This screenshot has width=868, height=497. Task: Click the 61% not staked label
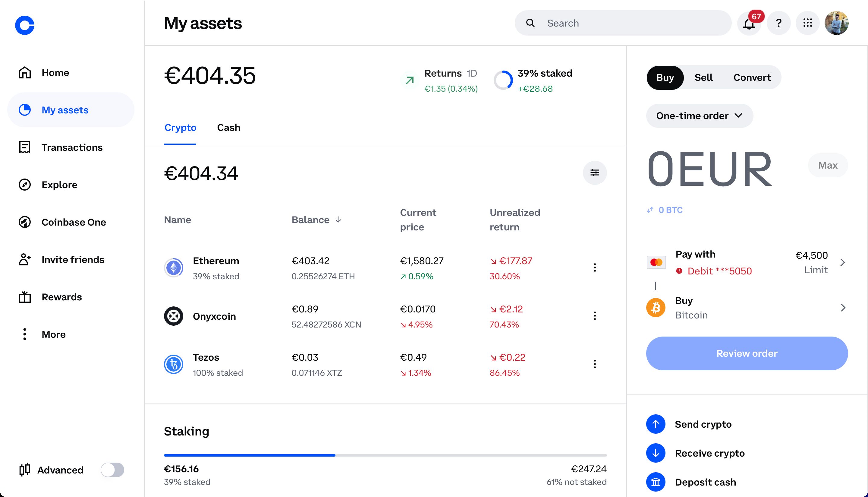pos(576,482)
